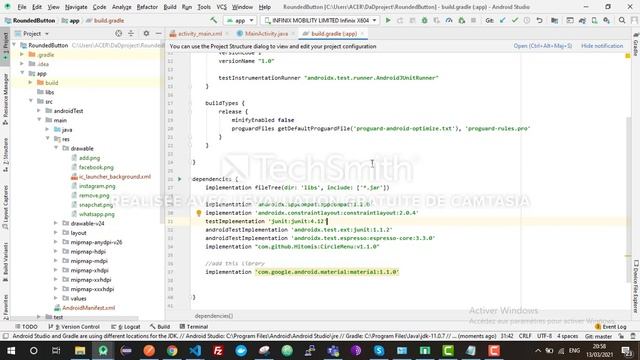Expand the mipmap-hdpi folder arrow
640x360 pixels.
(x=56, y=251)
